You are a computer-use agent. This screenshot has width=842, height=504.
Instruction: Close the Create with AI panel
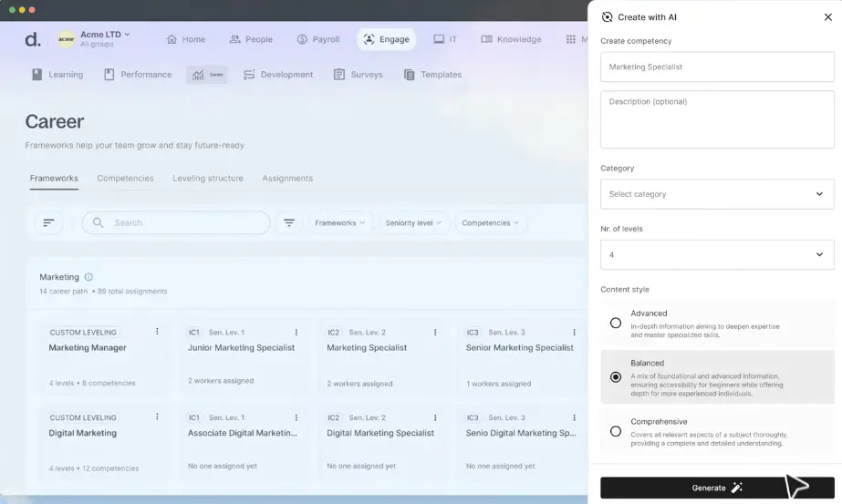[828, 17]
